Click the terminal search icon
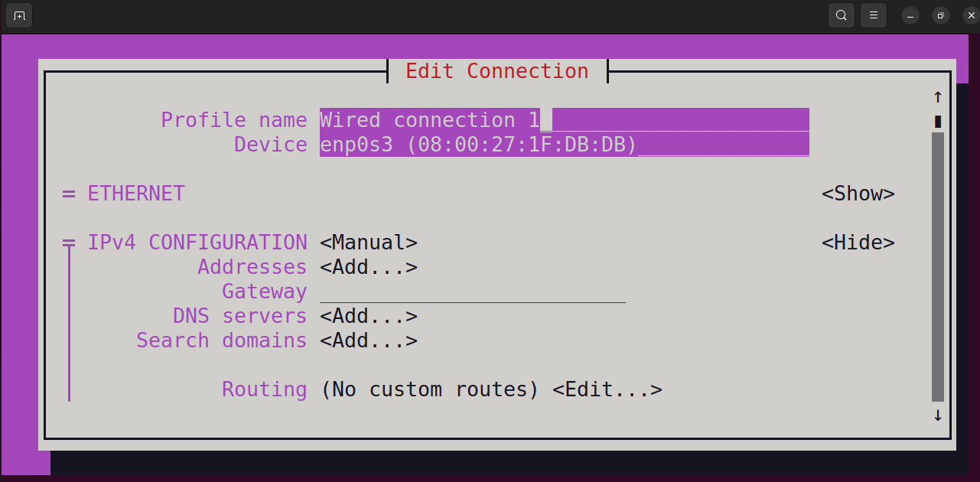980x482 pixels. [842, 15]
